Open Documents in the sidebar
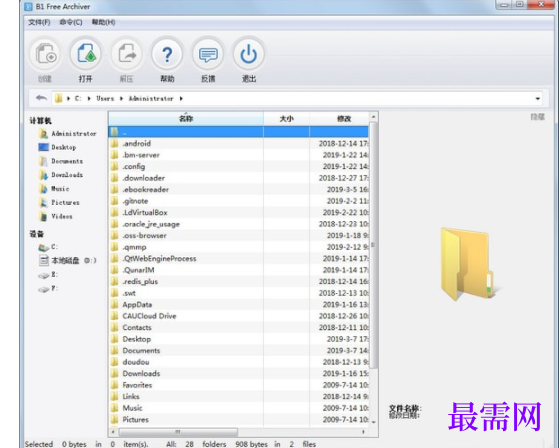 pyautogui.click(x=61, y=161)
